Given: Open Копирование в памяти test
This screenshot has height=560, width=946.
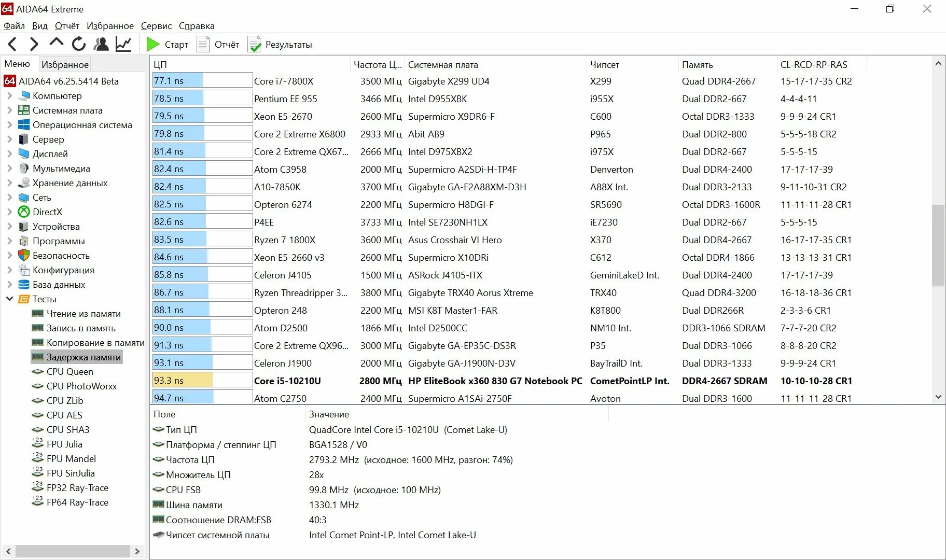Looking at the screenshot, I should coord(88,343).
